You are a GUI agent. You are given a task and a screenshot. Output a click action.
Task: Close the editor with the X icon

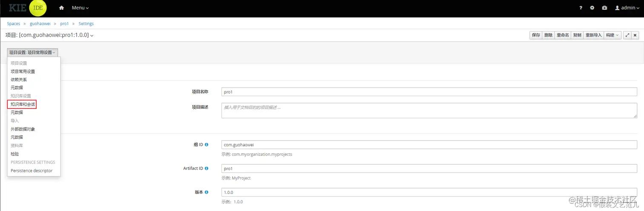(635, 35)
